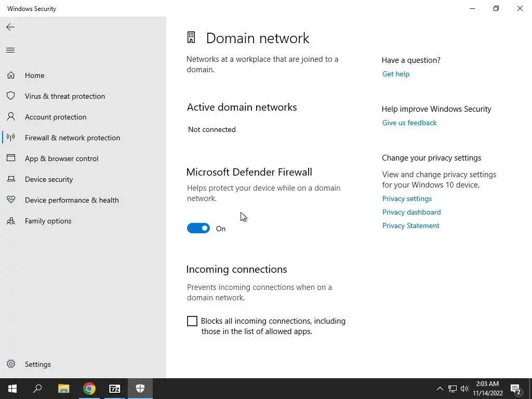Open taskbar search magnifier
This screenshot has width=532, height=399.
click(37, 389)
